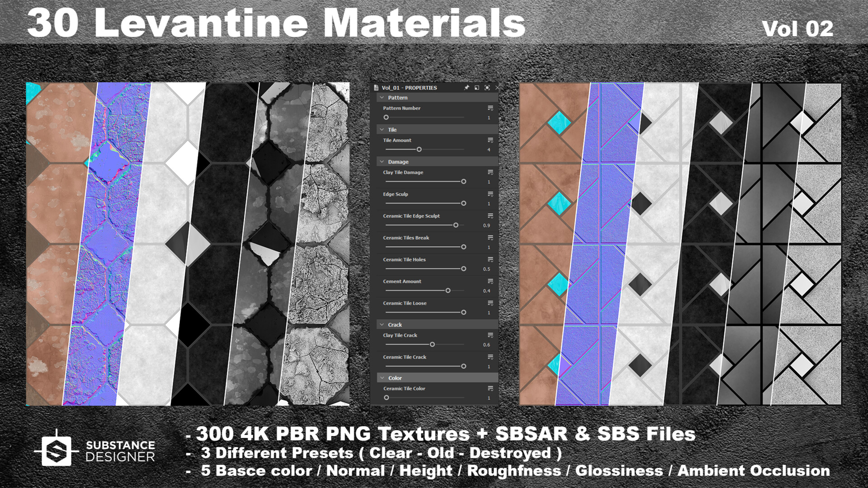The height and width of the screenshot is (488, 868).
Task: Open the function menu for Ceramic Tile Color
Action: click(x=491, y=387)
